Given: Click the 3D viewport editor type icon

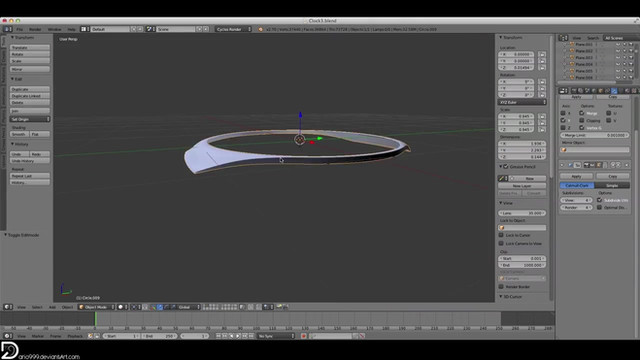Looking at the screenshot, I should (x=7, y=307).
